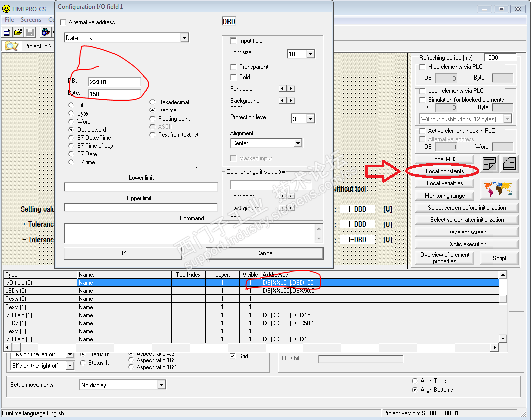Open the File menu
The image size is (531, 420).
(x=9, y=20)
